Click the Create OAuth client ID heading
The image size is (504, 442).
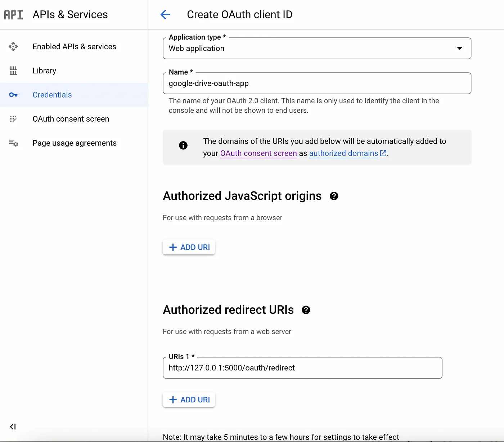tap(239, 14)
